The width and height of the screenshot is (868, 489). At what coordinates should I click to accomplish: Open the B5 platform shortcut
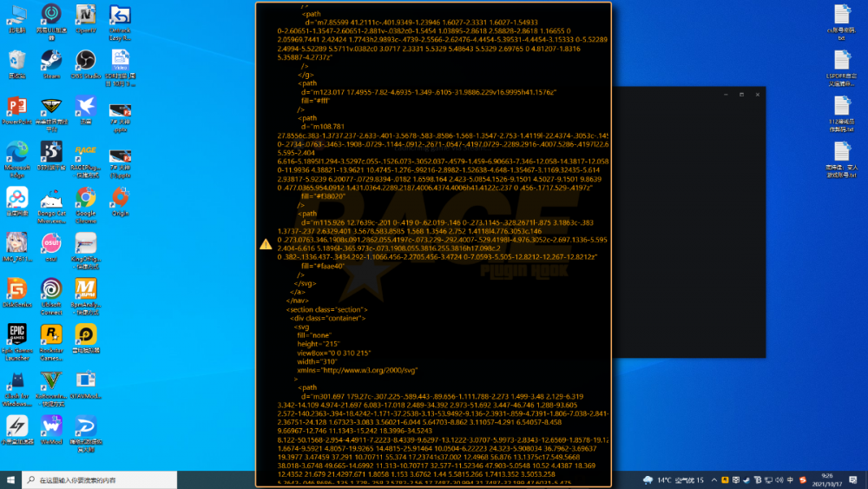51,155
